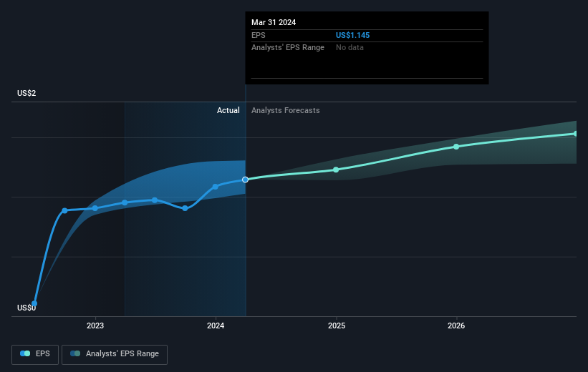Click the late 2023 EPS dip point
The image size is (588, 372).
coord(185,208)
